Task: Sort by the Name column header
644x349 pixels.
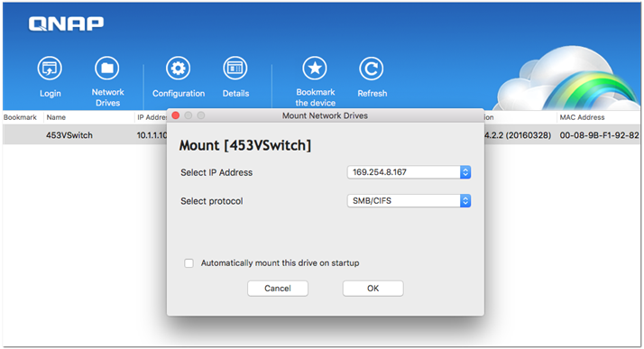Action: (56, 117)
